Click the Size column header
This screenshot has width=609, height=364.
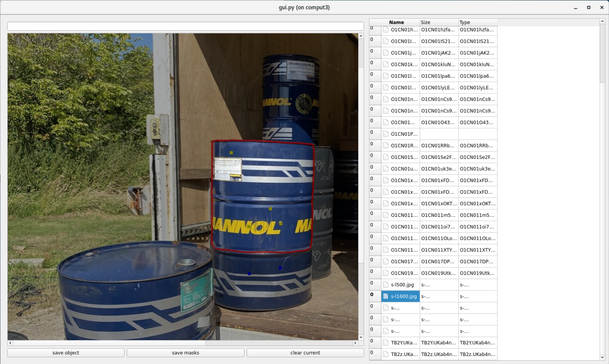pyautogui.click(x=439, y=22)
